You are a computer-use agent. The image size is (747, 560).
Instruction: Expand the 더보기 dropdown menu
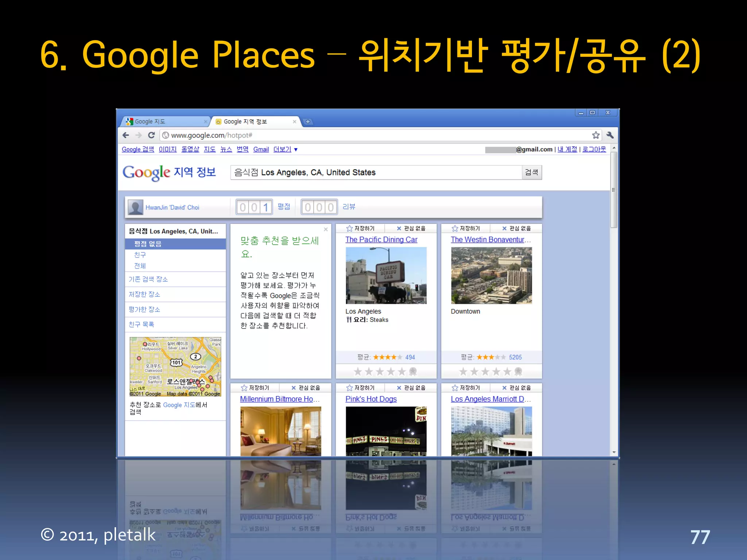pyautogui.click(x=285, y=149)
